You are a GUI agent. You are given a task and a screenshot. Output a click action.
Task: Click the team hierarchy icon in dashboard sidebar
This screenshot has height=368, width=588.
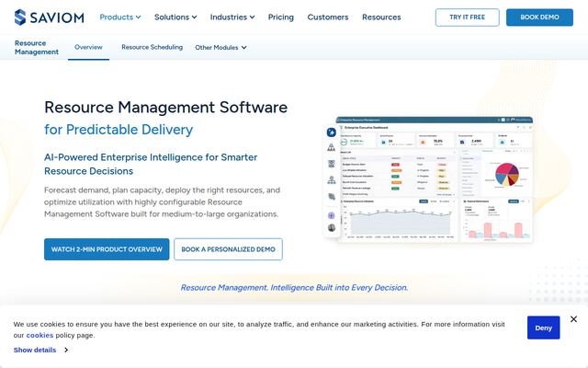coord(332,147)
